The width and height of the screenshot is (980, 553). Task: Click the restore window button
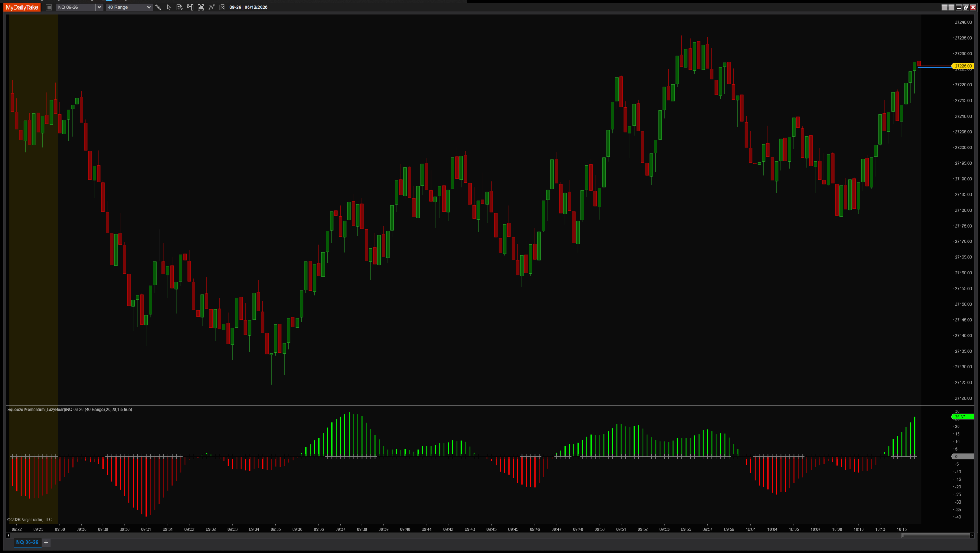(966, 7)
